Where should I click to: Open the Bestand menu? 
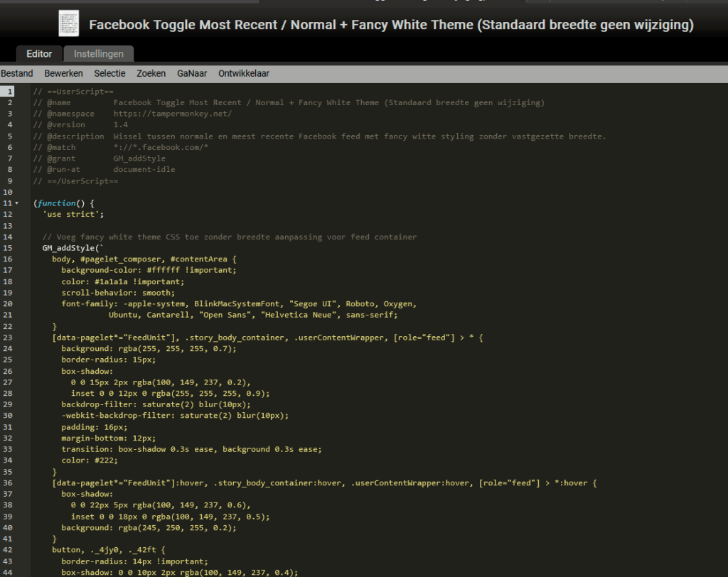(17, 73)
